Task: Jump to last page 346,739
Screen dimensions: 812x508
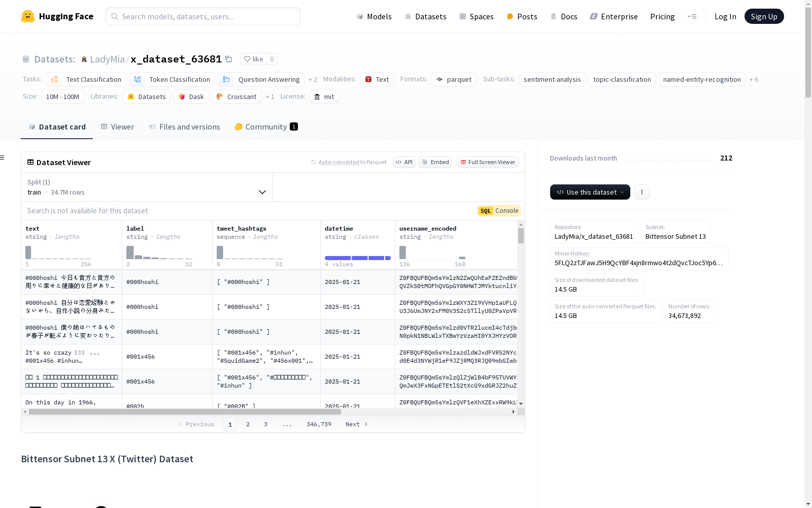Action: [319, 424]
